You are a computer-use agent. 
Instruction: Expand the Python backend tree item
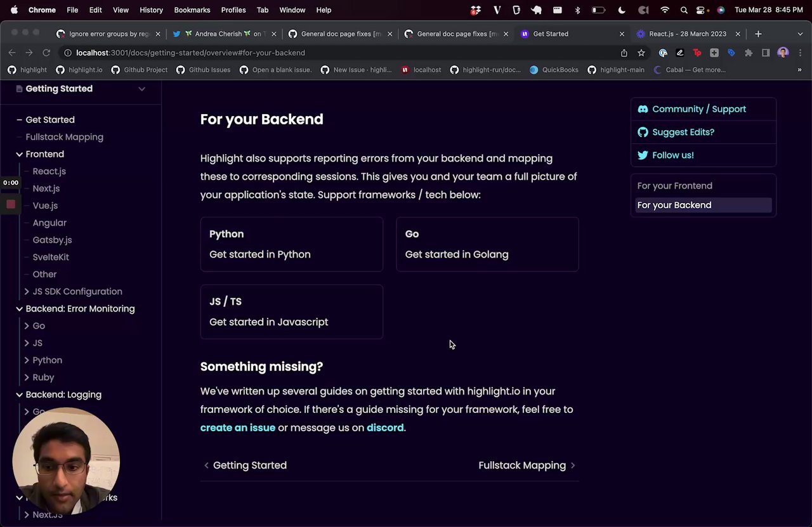27,360
